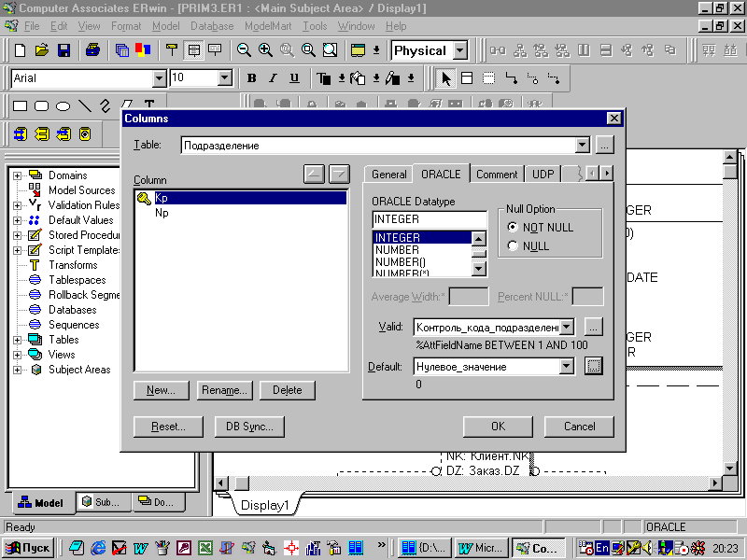Select the table creation tool
The image size is (747, 560).
click(x=468, y=78)
